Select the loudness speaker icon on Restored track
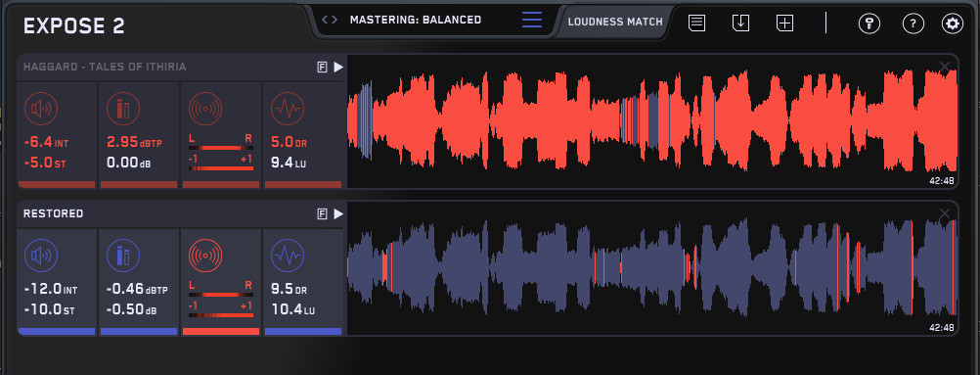 point(41,257)
